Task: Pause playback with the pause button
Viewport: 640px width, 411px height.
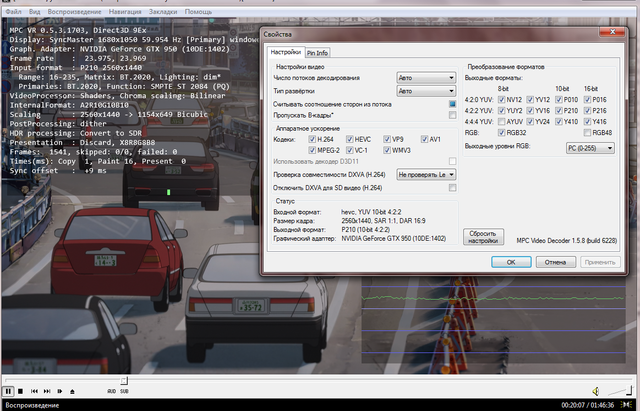Action: pyautogui.click(x=8, y=391)
